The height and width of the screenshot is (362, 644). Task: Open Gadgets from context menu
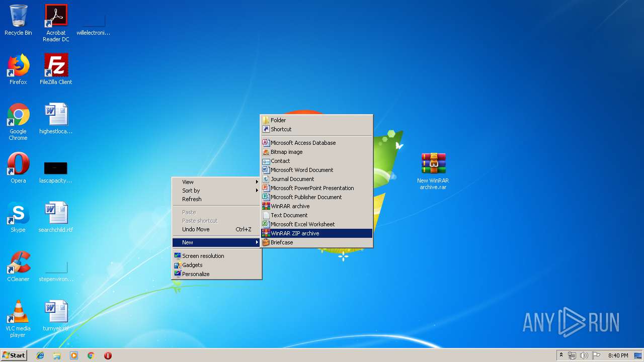(x=216, y=265)
